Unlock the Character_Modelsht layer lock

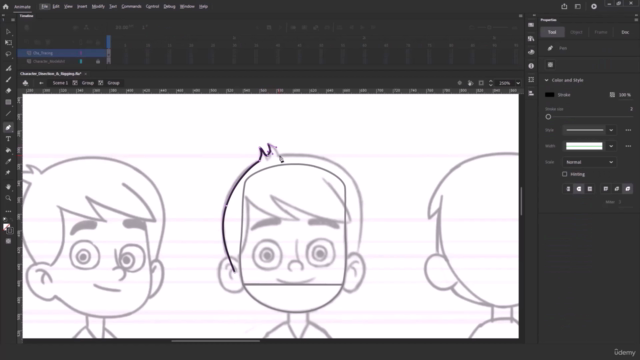click(98, 61)
